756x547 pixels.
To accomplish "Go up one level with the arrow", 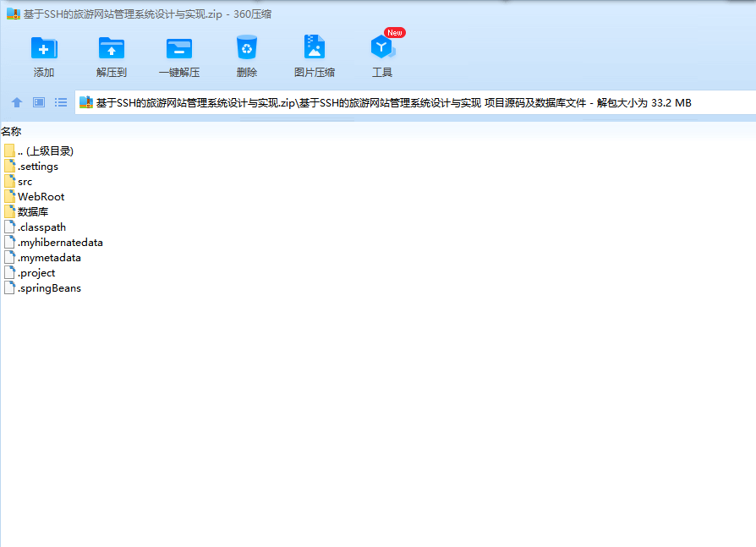I will coord(17,102).
